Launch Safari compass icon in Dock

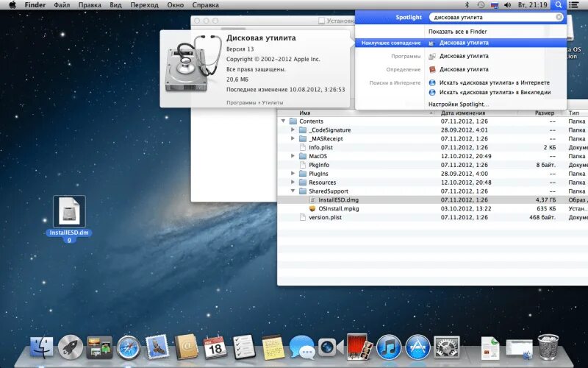click(x=128, y=347)
